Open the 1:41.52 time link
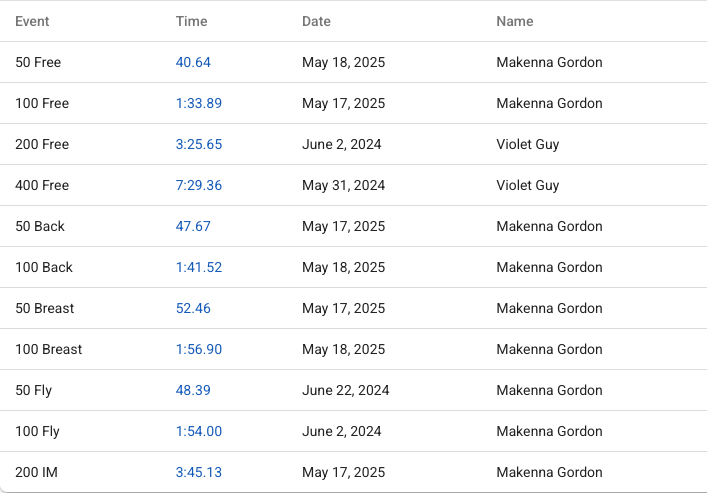The width and height of the screenshot is (707, 493). point(198,267)
